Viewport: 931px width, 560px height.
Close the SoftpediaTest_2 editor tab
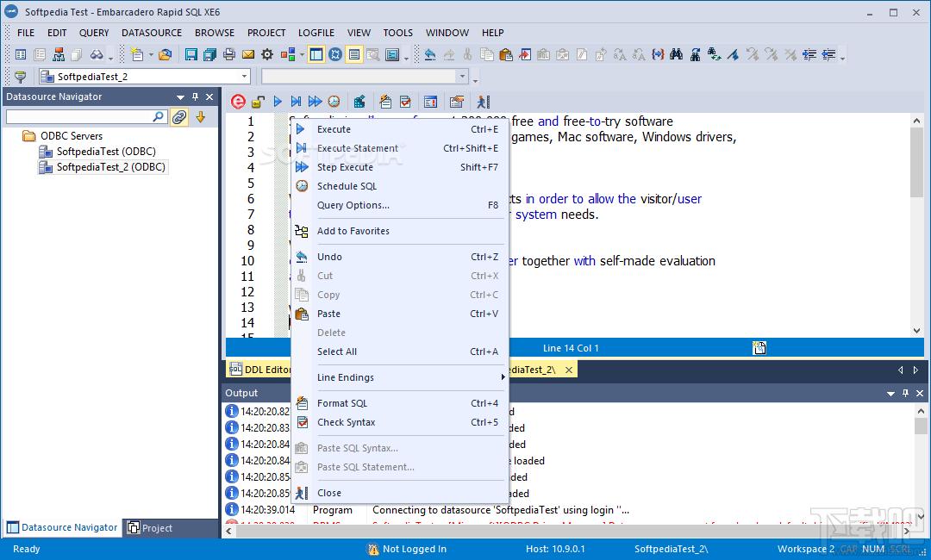coord(569,370)
